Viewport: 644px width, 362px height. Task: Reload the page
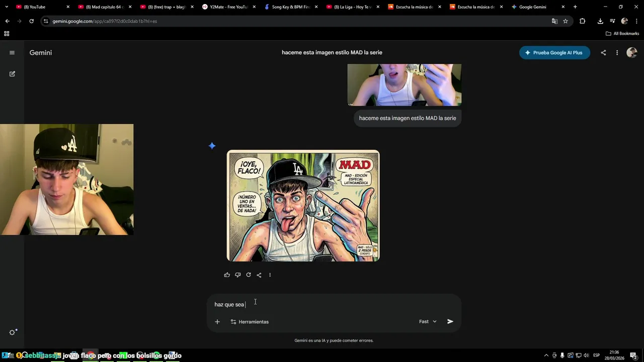pos(31,21)
